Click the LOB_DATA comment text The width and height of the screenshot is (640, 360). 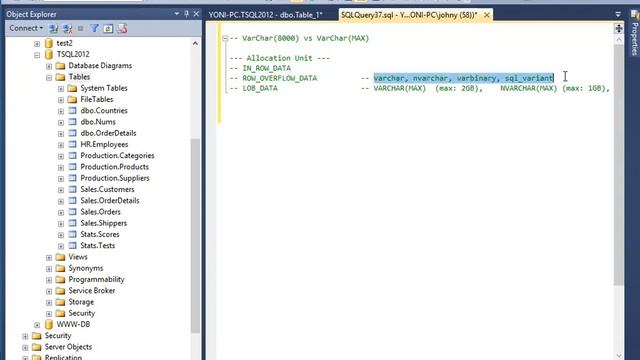pyautogui.click(x=260, y=88)
